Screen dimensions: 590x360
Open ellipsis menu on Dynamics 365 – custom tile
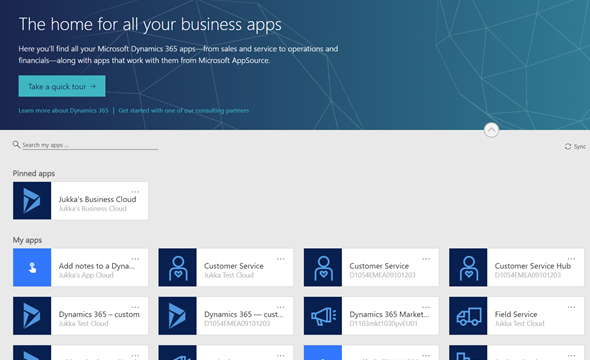(x=135, y=307)
